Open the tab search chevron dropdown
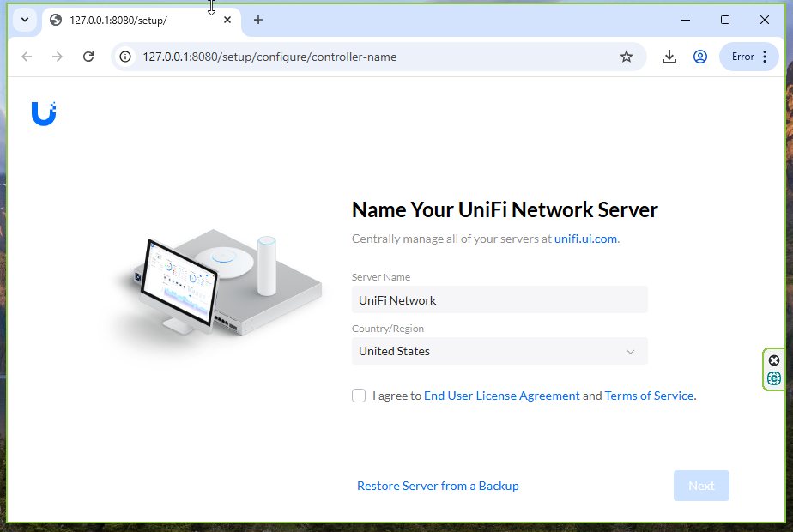 click(25, 20)
